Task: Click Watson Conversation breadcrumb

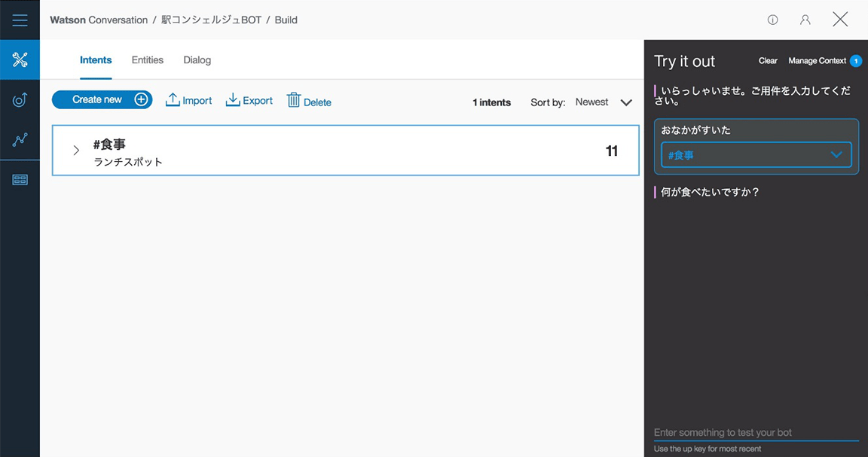Action: click(x=99, y=20)
